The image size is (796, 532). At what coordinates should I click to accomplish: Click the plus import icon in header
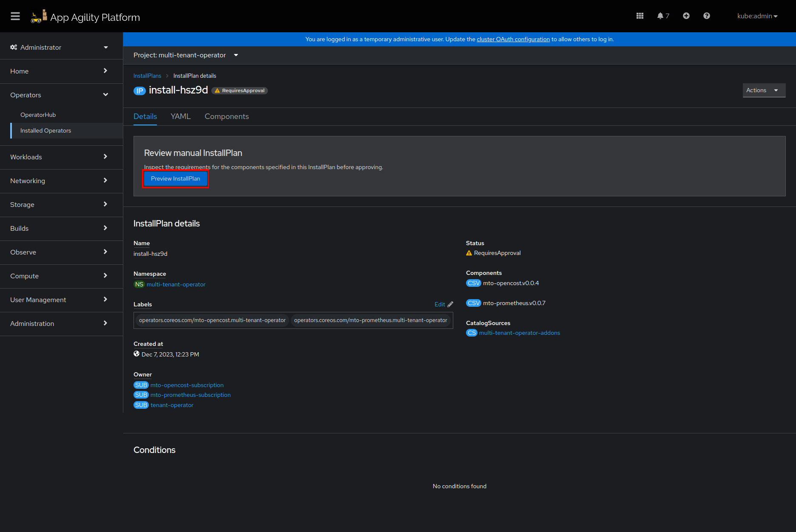pos(686,16)
